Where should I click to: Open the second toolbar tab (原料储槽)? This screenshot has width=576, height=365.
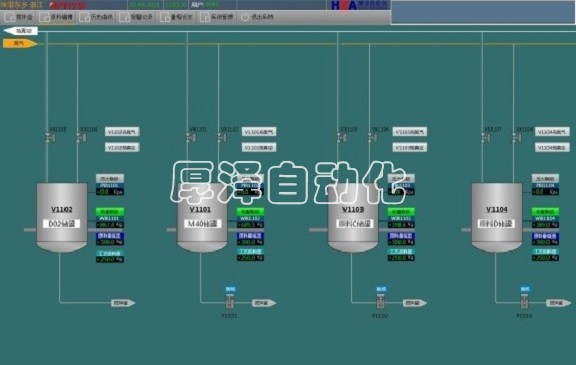(57, 17)
